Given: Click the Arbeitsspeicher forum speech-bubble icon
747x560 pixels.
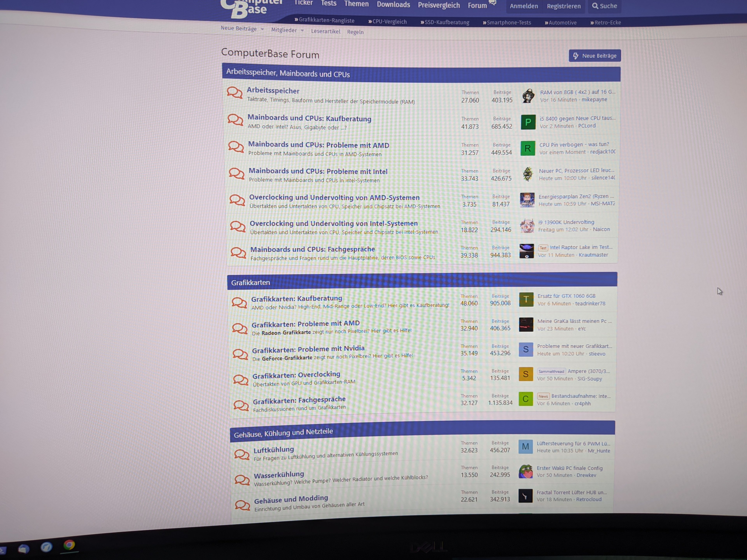Looking at the screenshot, I should (x=234, y=93).
